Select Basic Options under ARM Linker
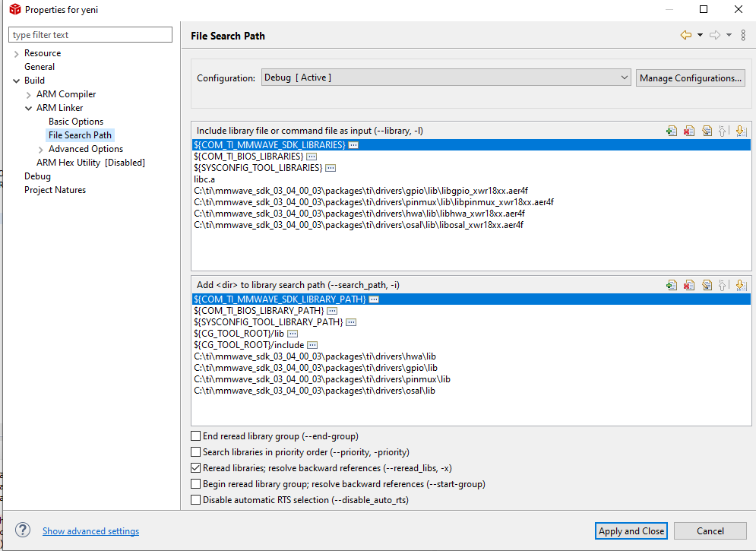The height and width of the screenshot is (551, 756). coord(76,122)
